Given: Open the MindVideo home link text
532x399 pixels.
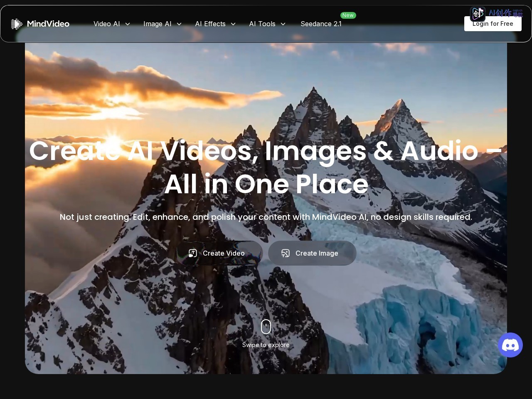Looking at the screenshot, I should click(x=48, y=24).
